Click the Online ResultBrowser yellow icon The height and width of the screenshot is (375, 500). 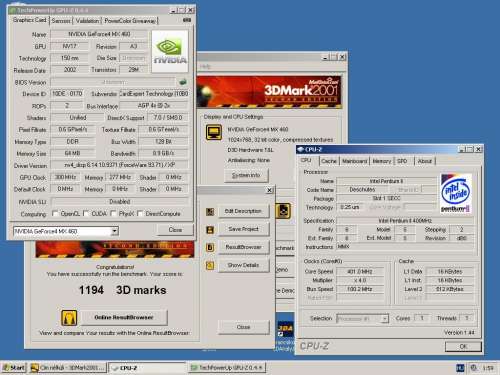coord(69,318)
